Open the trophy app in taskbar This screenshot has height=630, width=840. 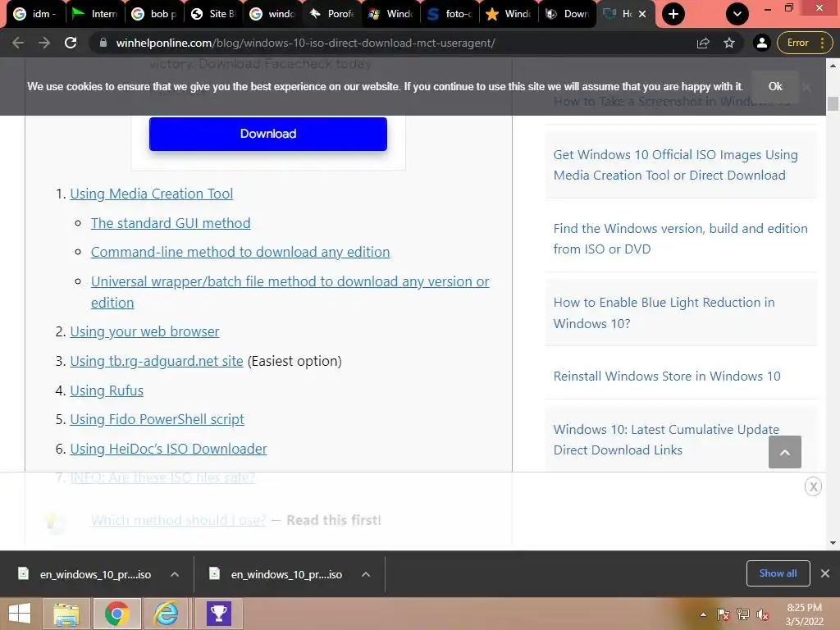click(x=218, y=614)
